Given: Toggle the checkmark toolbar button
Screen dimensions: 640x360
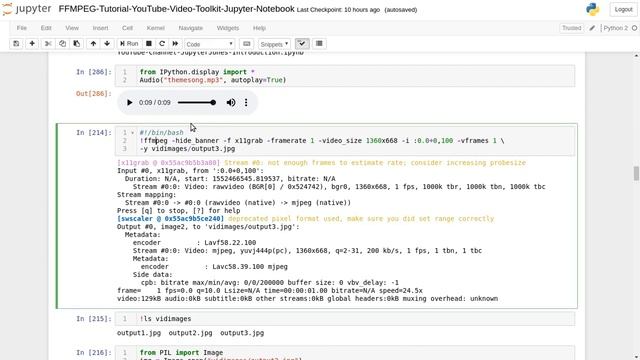Looking at the screenshot, I should (x=302, y=44).
